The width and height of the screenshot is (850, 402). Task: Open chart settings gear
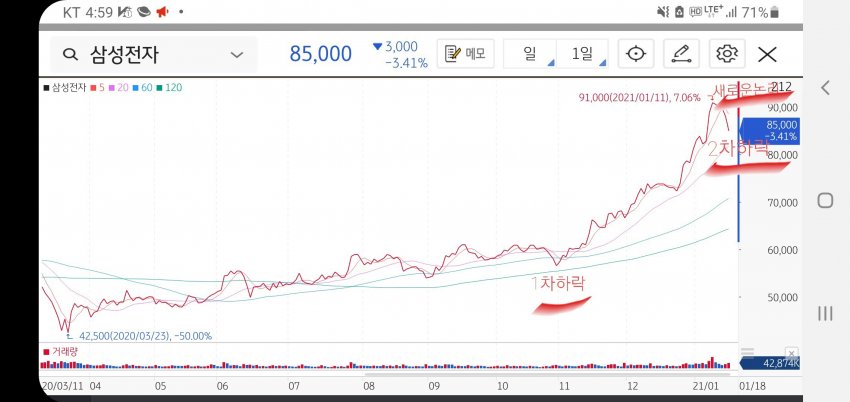pos(727,54)
